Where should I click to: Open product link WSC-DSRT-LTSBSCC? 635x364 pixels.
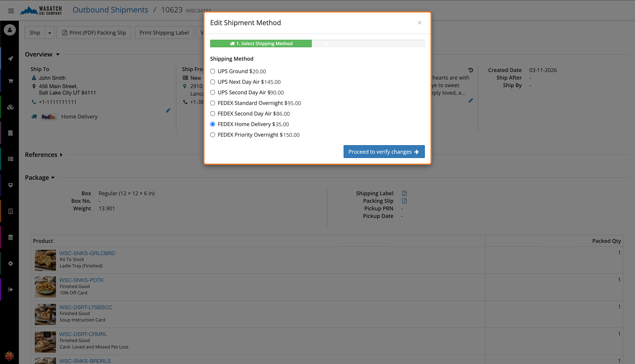(86, 307)
